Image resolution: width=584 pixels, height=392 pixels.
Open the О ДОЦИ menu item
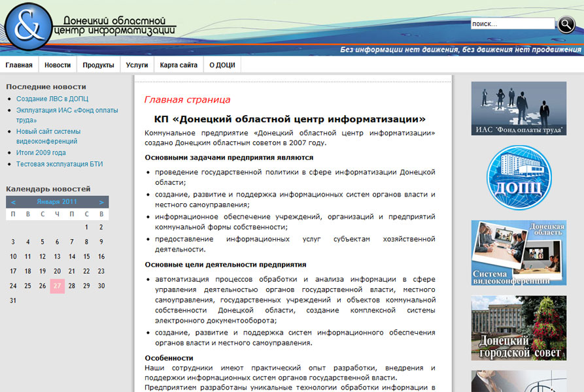(x=222, y=65)
